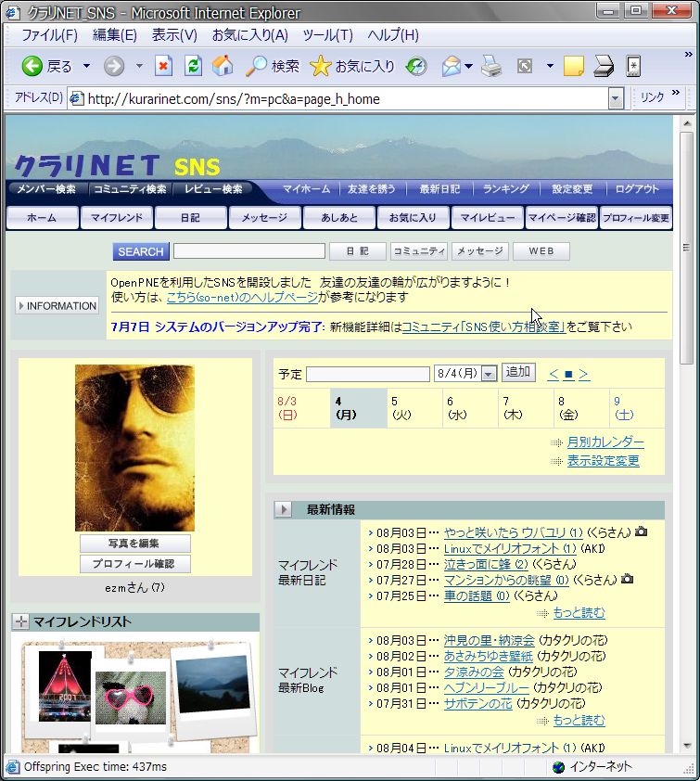Expand the INFORMATION arrow label
Viewport: 700px width, 781px height.
[x=57, y=306]
